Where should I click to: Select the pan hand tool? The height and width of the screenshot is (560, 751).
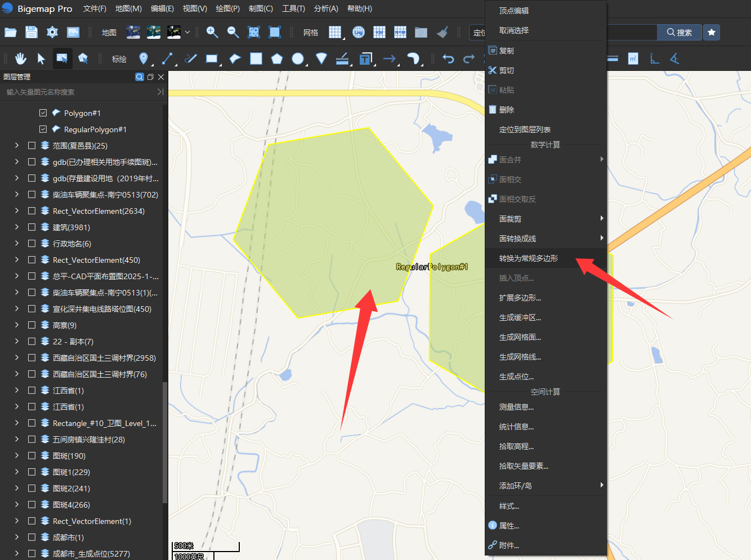point(21,59)
